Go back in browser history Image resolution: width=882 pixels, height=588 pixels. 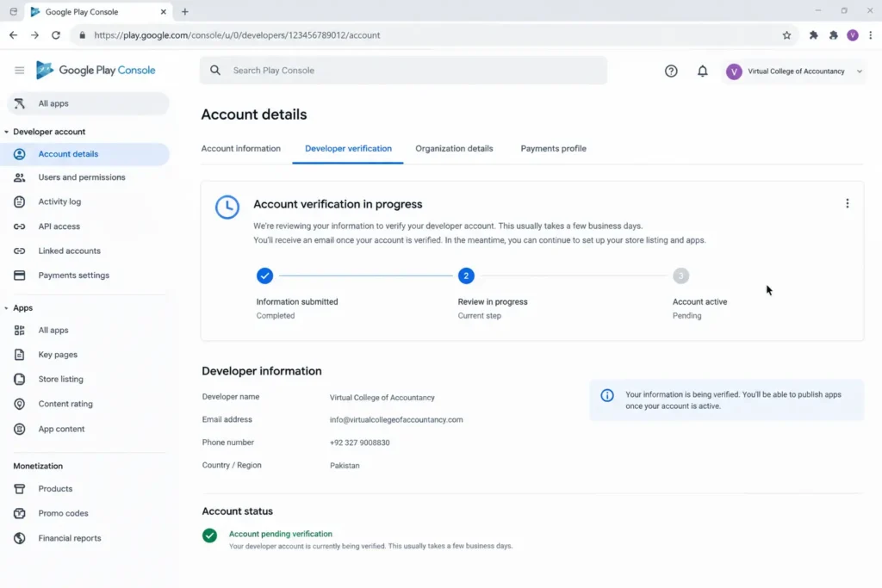14,35
